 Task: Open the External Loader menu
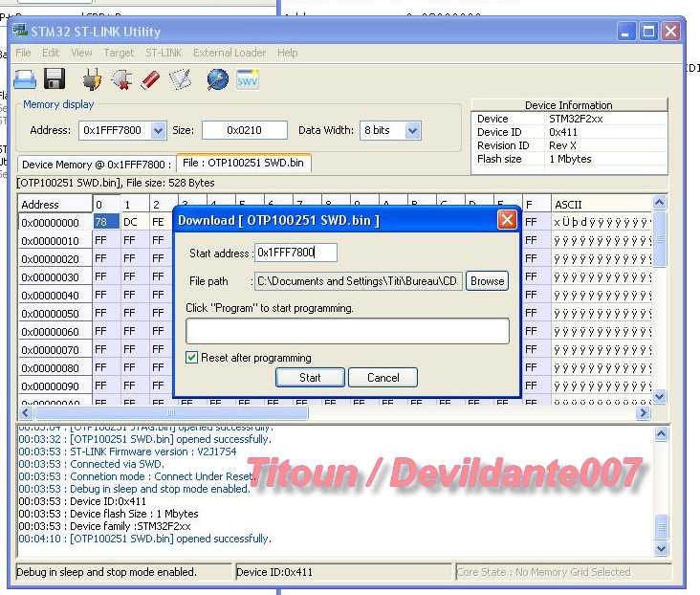click(x=230, y=53)
